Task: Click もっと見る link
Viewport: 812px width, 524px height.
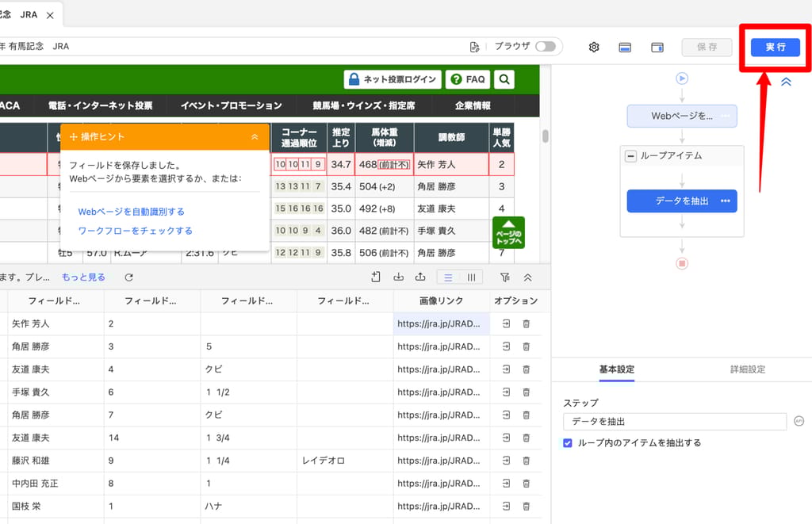Action: coord(83,277)
